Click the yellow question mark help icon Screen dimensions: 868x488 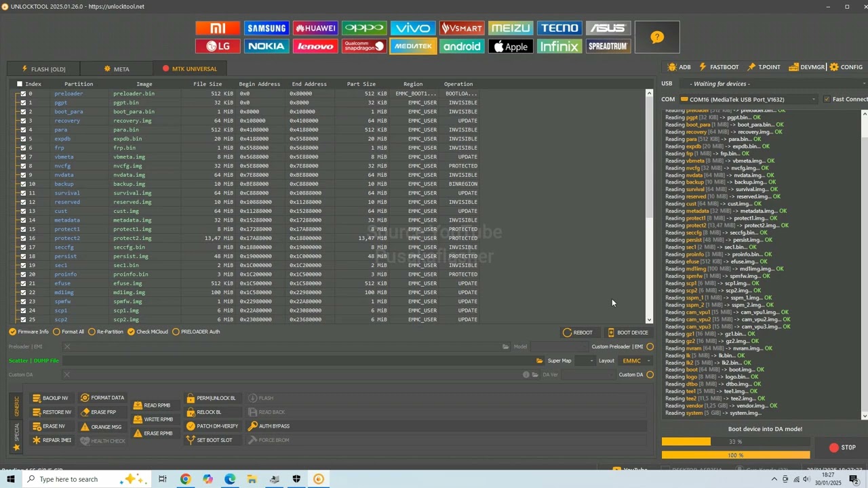657,37
